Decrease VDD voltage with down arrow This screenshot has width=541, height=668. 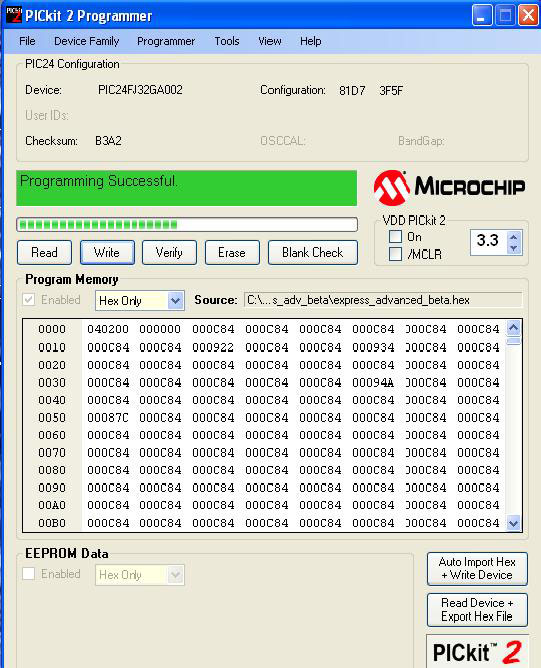point(514,248)
